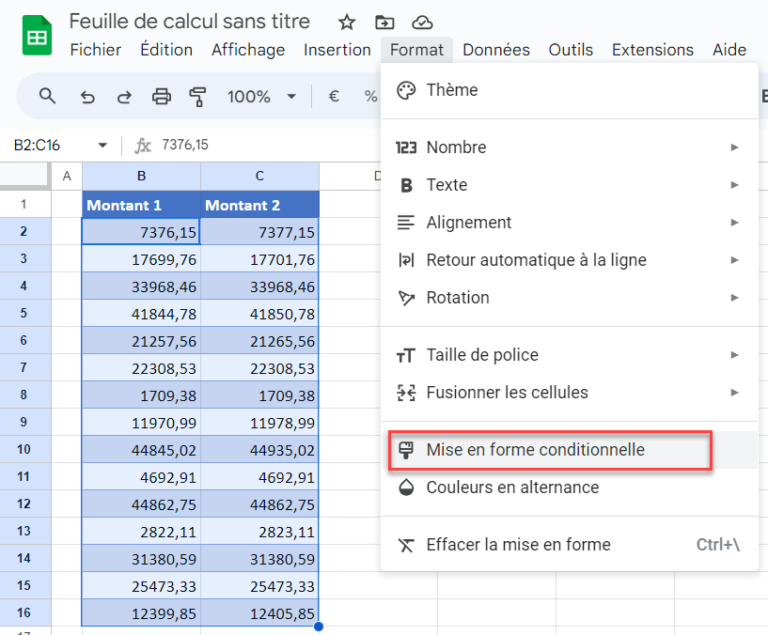
Task: Click cell with value 12405,85
Action: pyautogui.click(x=260, y=613)
